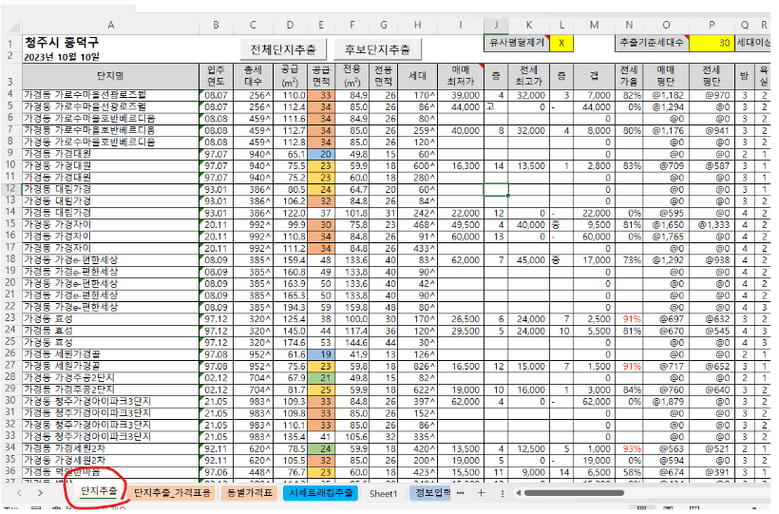Switch to the 단지추출 sheet tab
This screenshot has height=514, width=779.
(x=99, y=492)
